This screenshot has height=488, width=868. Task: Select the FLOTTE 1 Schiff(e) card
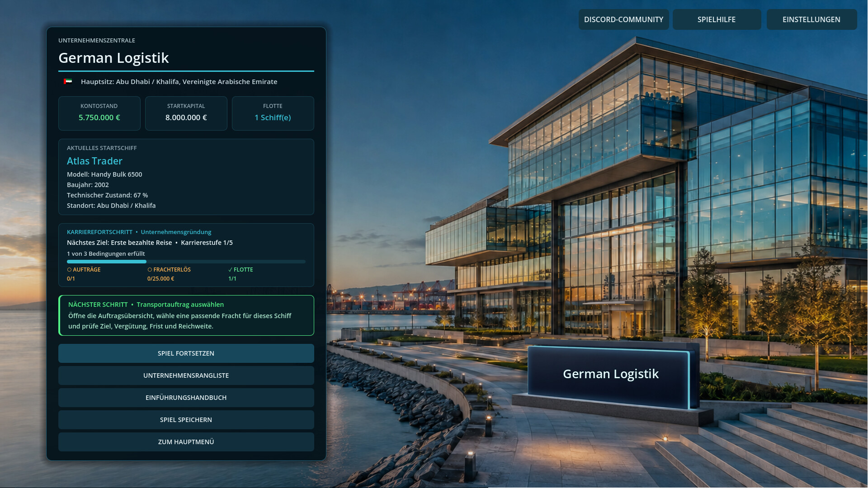(273, 113)
